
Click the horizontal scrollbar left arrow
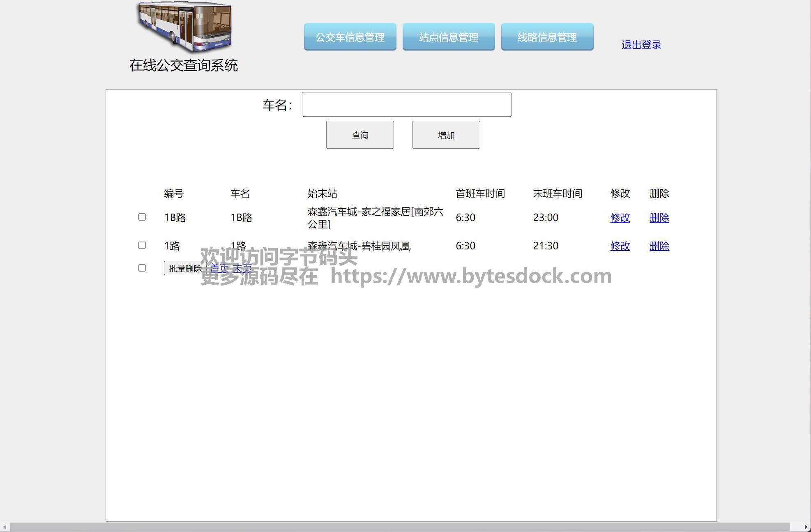5,527
